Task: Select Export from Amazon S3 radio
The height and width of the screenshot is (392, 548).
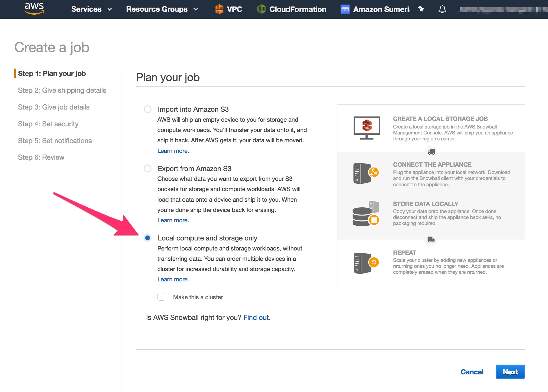Action: coord(147,169)
